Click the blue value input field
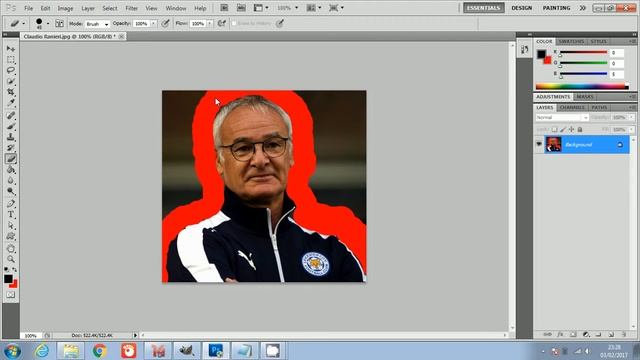Image resolution: width=640 pixels, height=360 pixels. [x=617, y=74]
